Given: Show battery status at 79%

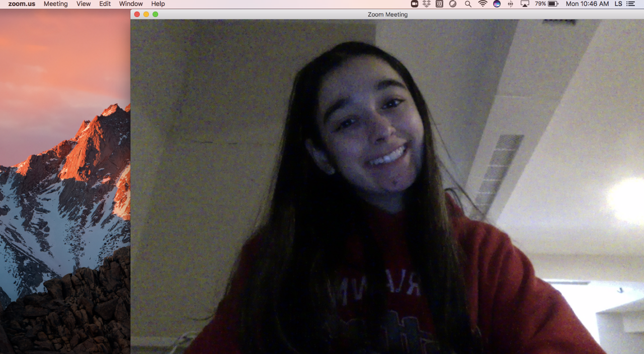Looking at the screenshot, I should point(546,4).
